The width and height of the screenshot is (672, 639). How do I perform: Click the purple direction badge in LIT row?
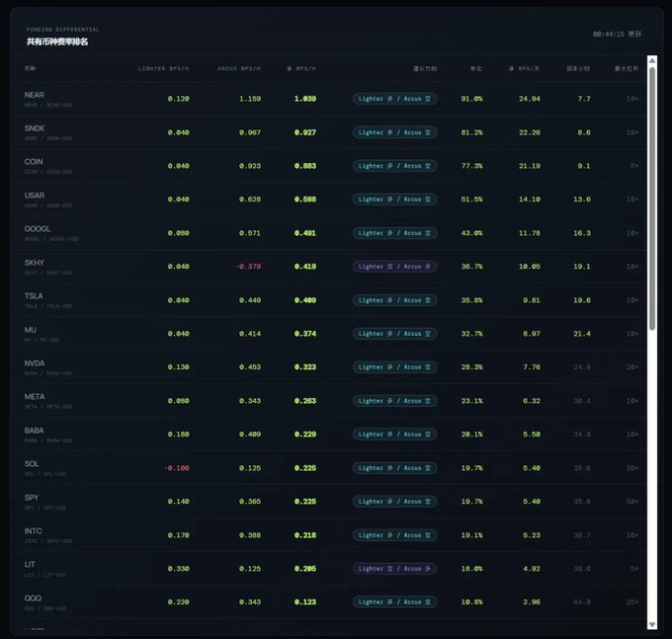coord(394,569)
